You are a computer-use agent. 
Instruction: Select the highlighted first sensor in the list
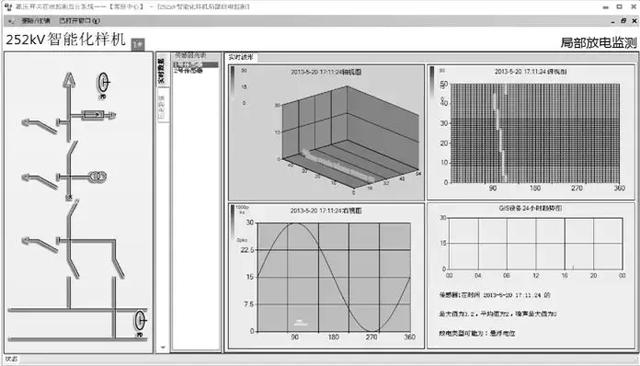click(196, 64)
